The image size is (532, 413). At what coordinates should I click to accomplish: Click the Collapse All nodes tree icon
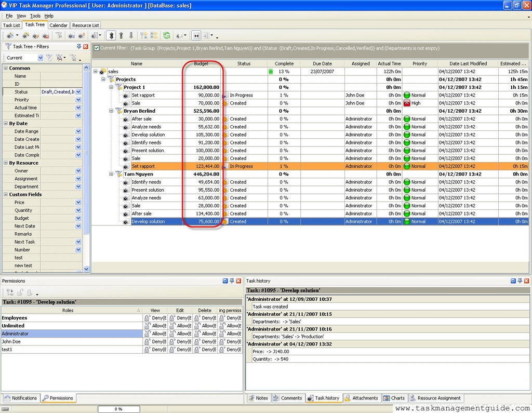click(x=154, y=35)
